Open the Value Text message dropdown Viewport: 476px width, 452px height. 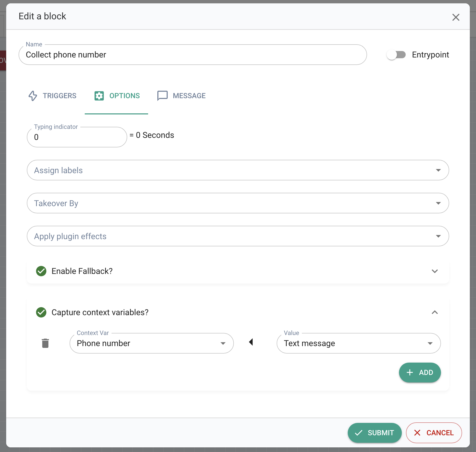pyautogui.click(x=430, y=343)
